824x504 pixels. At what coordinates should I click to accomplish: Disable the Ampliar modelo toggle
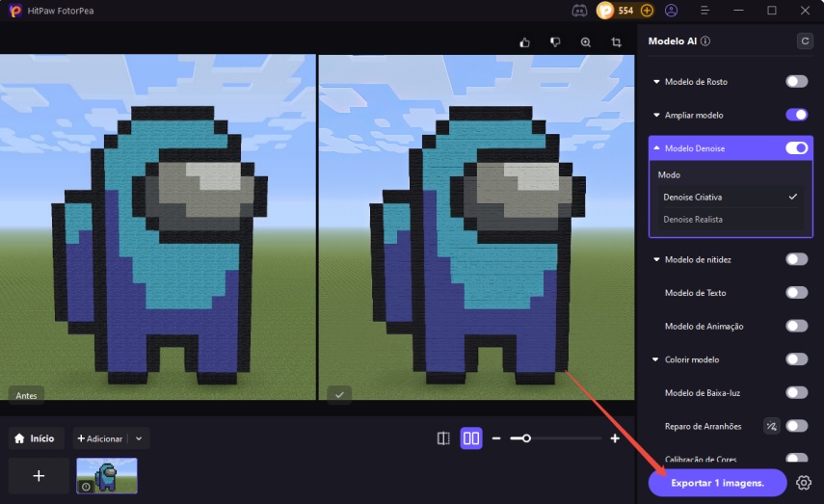[x=797, y=115]
